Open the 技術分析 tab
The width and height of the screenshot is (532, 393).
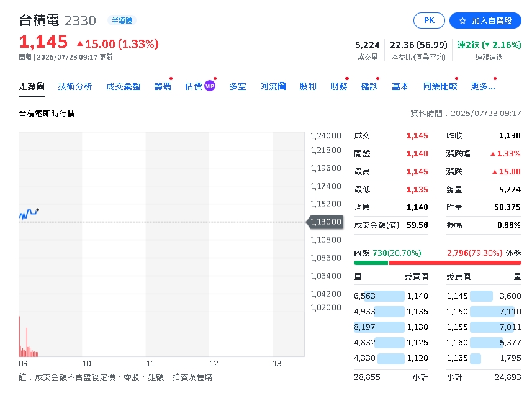click(75, 86)
